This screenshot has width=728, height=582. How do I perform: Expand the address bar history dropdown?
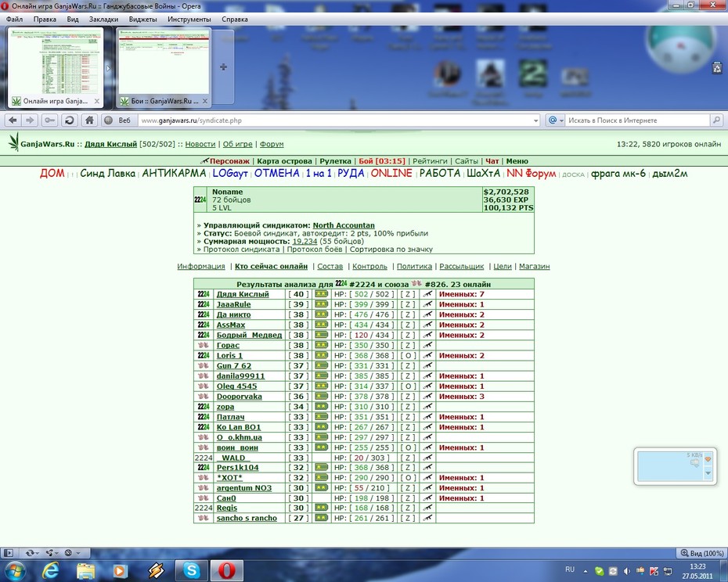click(x=535, y=120)
